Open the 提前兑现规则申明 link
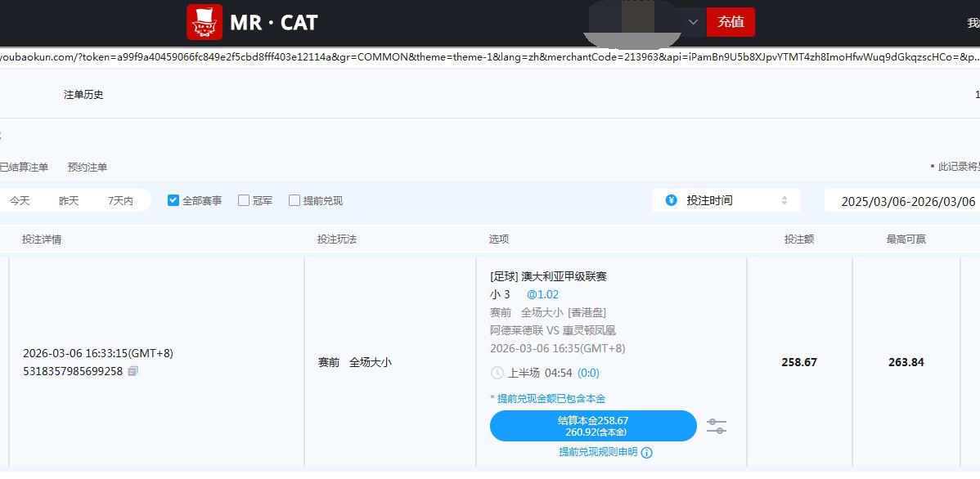Image resolution: width=980 pixels, height=479 pixels. [x=598, y=452]
